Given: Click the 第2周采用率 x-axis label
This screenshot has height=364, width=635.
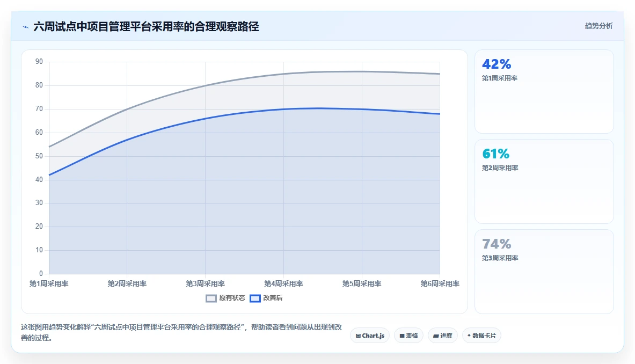Looking at the screenshot, I should (127, 284).
